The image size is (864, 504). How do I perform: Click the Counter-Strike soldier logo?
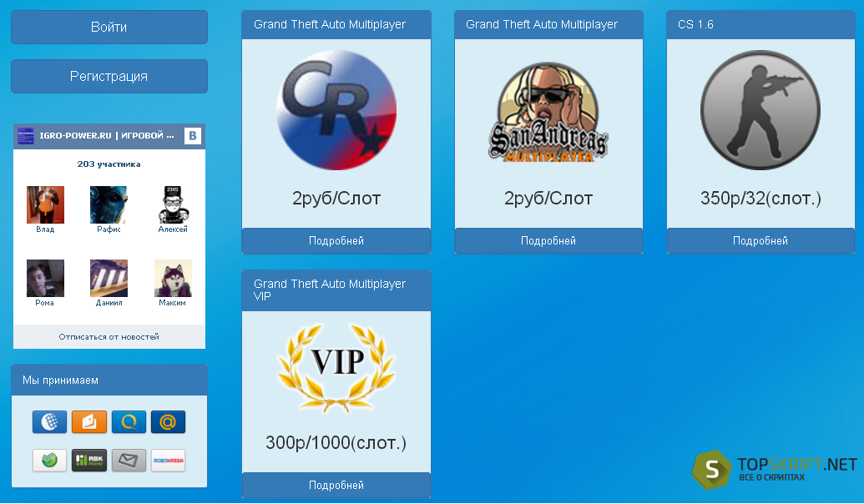760,110
